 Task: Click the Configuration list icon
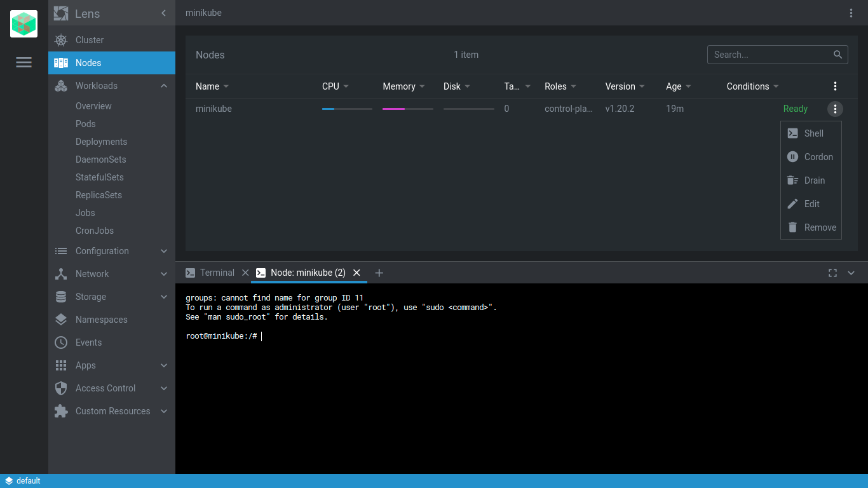[x=61, y=251]
